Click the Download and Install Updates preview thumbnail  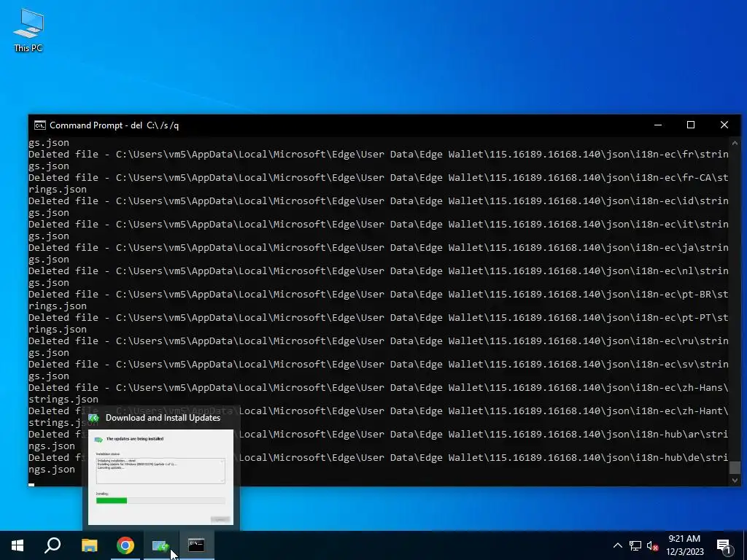[161, 477]
